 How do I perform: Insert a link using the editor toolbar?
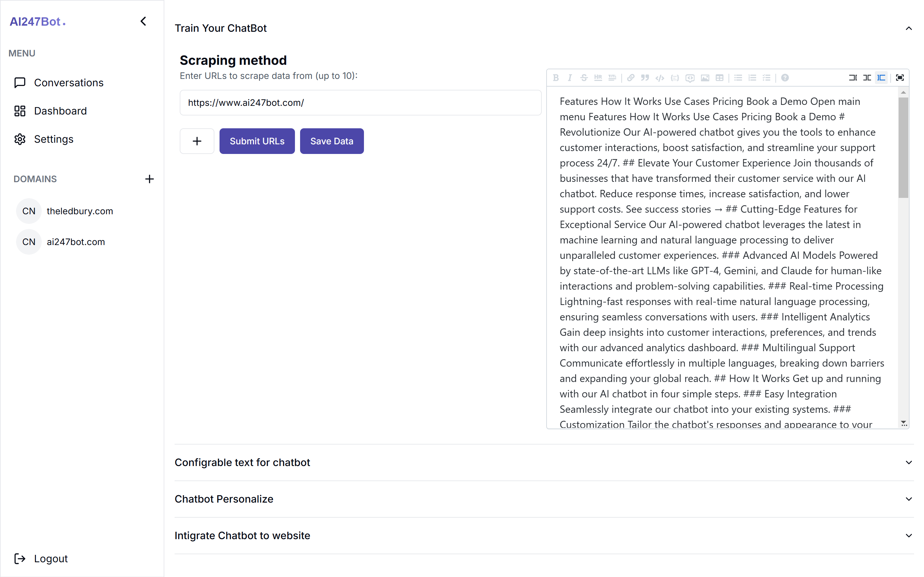tap(630, 78)
